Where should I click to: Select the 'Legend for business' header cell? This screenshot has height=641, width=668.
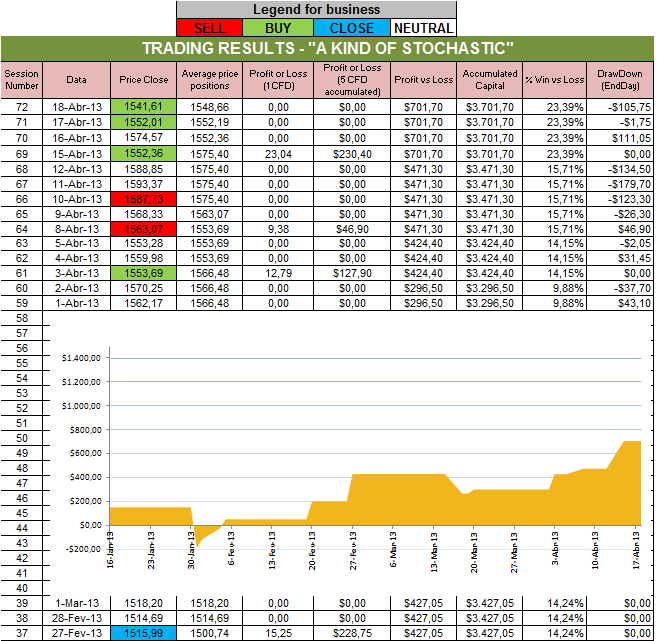point(317,9)
